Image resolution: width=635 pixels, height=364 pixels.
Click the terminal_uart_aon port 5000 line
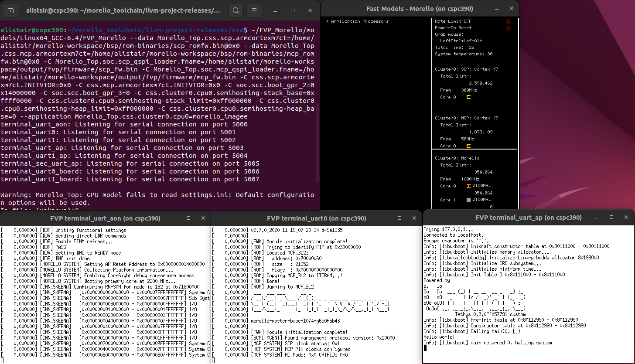(124, 124)
